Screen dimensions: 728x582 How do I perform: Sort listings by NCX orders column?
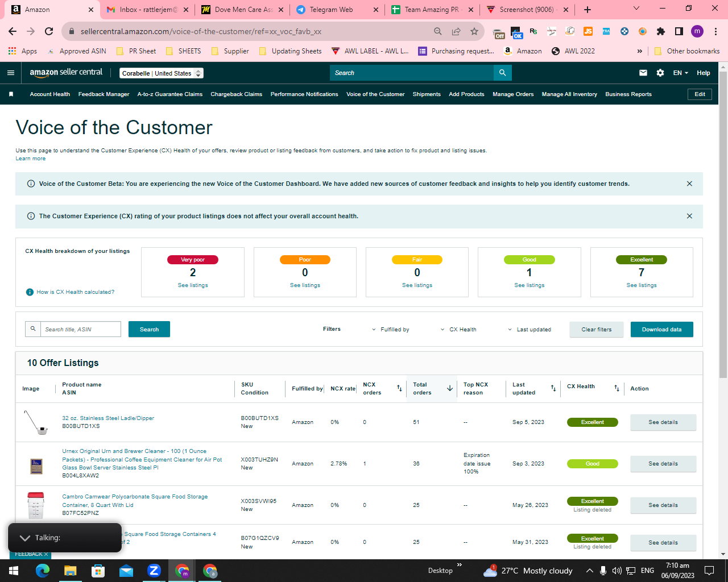point(399,388)
